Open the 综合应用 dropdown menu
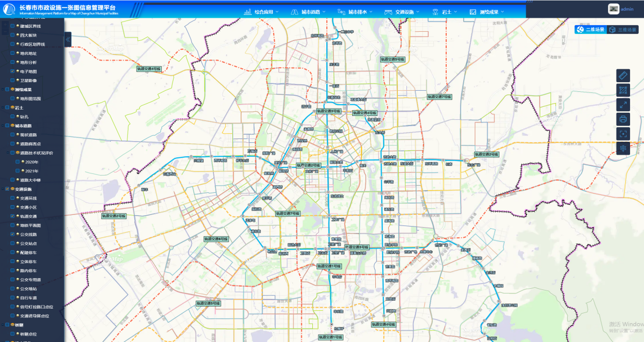Screen dimensions: 644x342 [x=263, y=12]
